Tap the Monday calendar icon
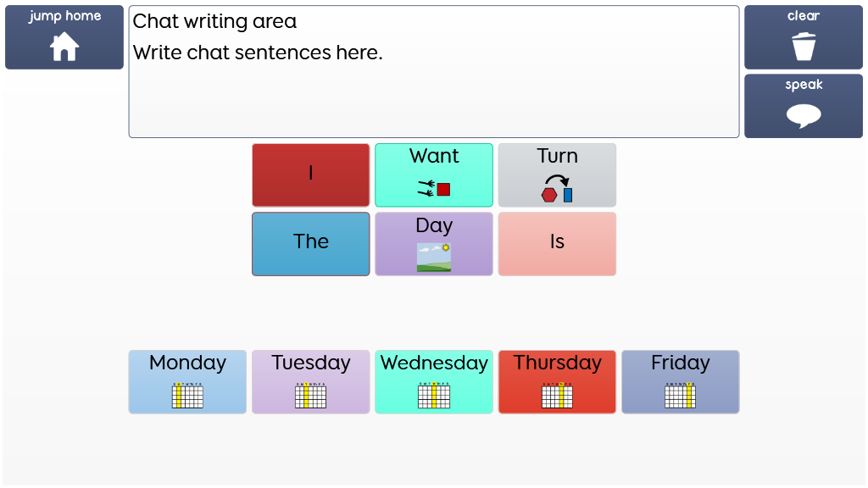Viewport: 868px width, 488px height. click(x=187, y=396)
